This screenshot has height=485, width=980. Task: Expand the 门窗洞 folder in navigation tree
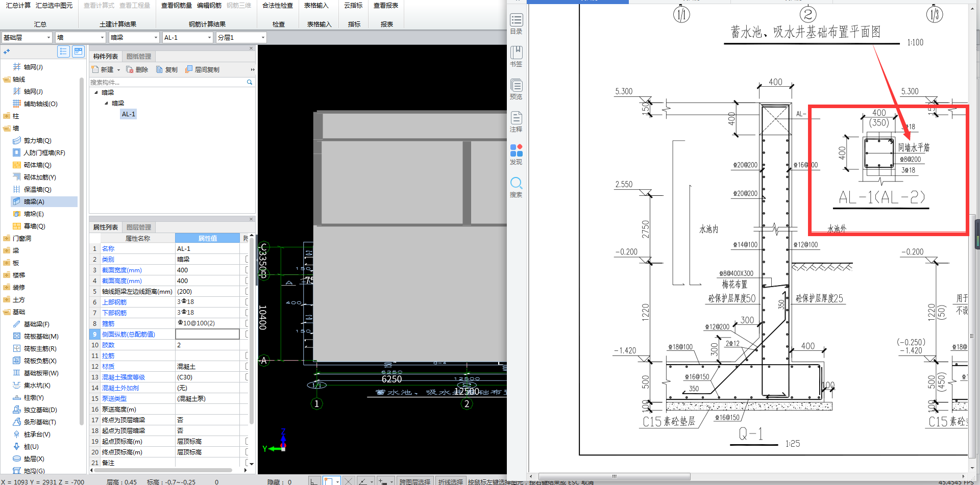[7, 238]
